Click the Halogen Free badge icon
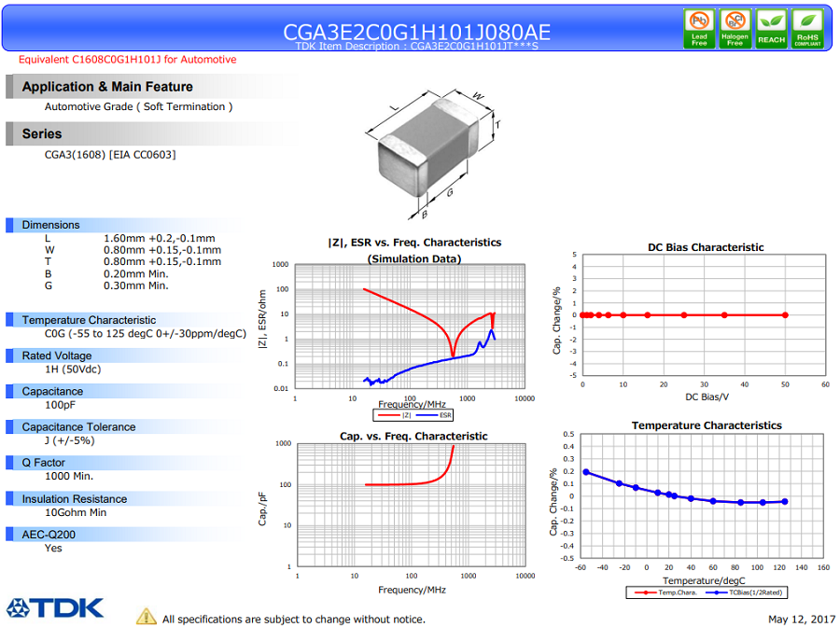Viewport: 840px width, 627px height. (x=735, y=29)
